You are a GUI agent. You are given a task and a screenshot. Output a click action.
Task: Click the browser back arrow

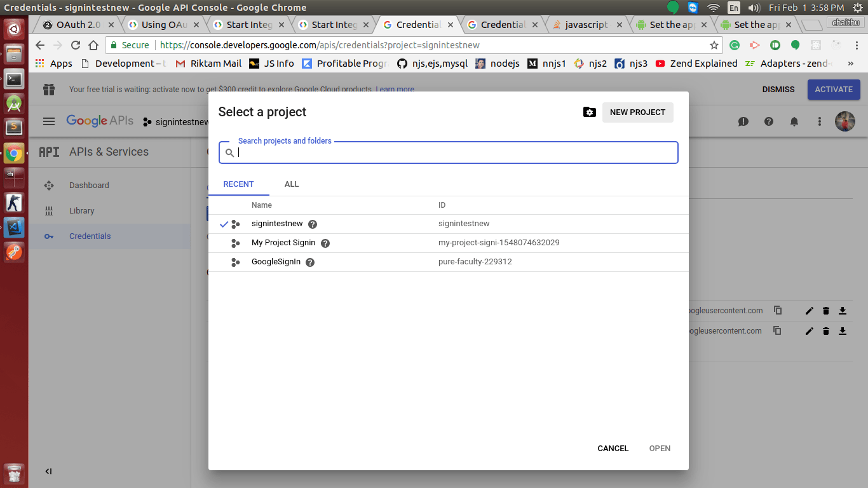pos(40,45)
